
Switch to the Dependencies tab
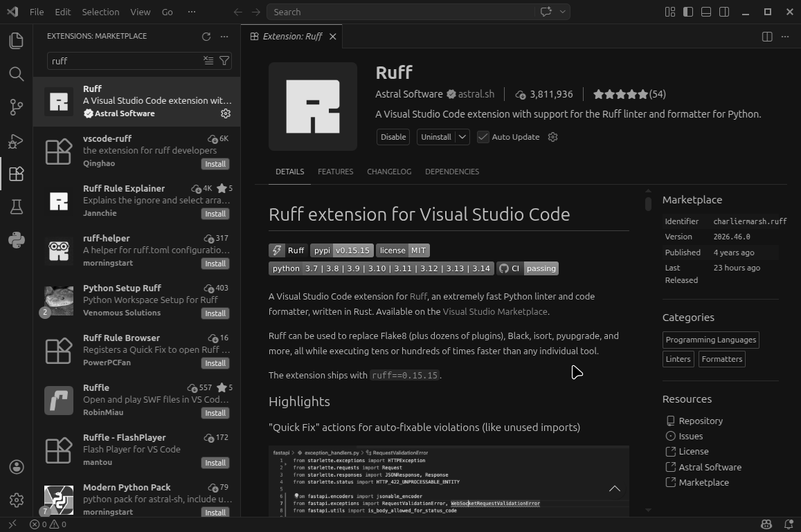[x=452, y=172]
